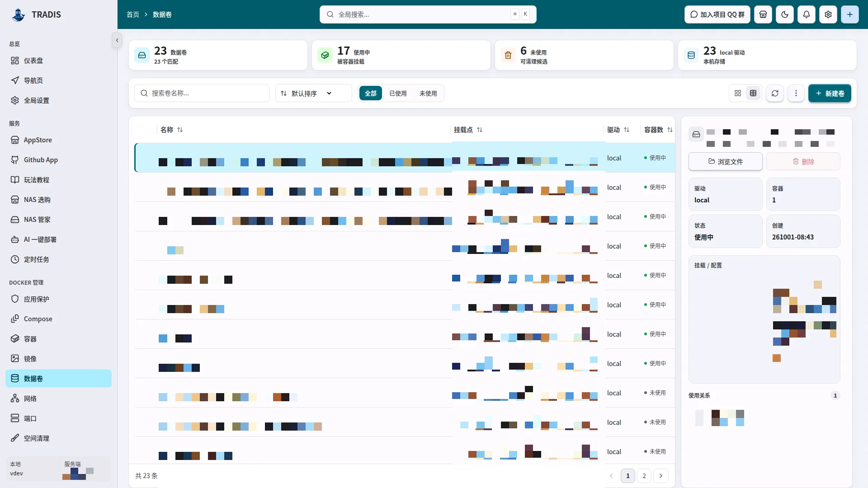Screen dimensions: 868x488
Task: Join project via 加入项目 QQ 群
Action: pos(717,14)
